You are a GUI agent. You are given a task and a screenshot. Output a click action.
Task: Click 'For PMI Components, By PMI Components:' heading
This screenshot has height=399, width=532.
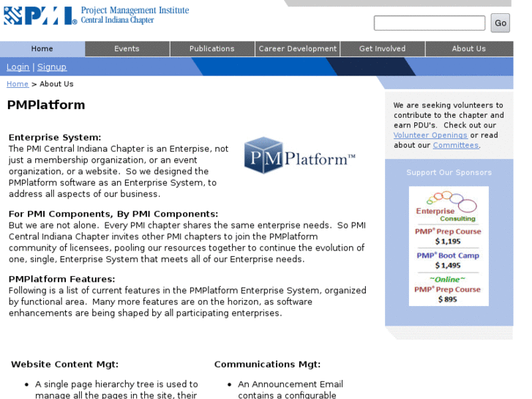tap(113, 214)
